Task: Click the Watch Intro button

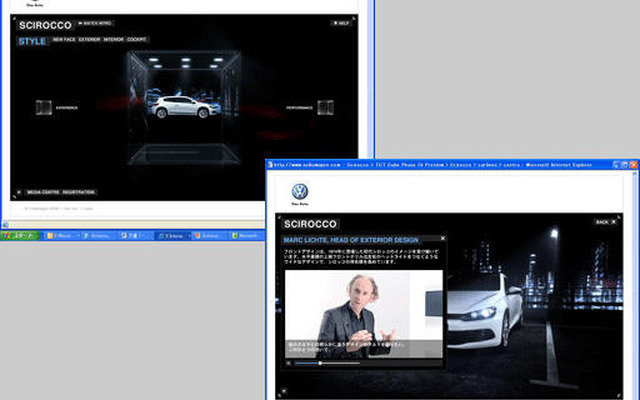Action: click(95, 23)
